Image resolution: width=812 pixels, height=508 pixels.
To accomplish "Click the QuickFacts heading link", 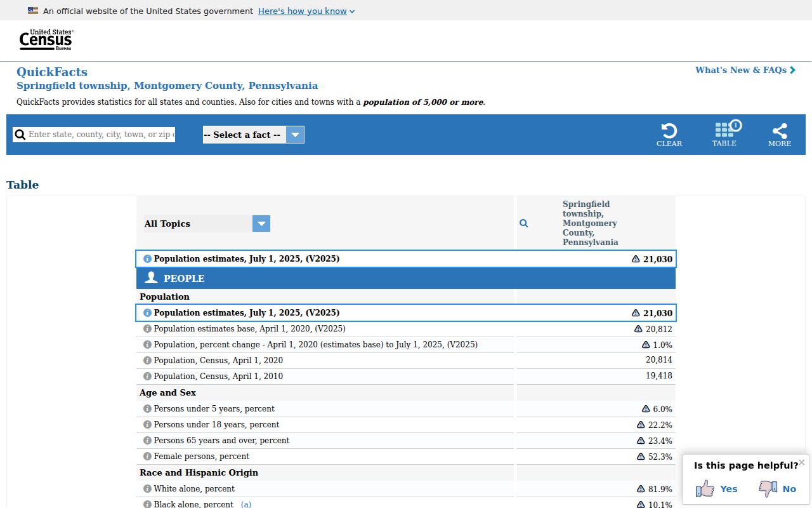I will point(52,72).
